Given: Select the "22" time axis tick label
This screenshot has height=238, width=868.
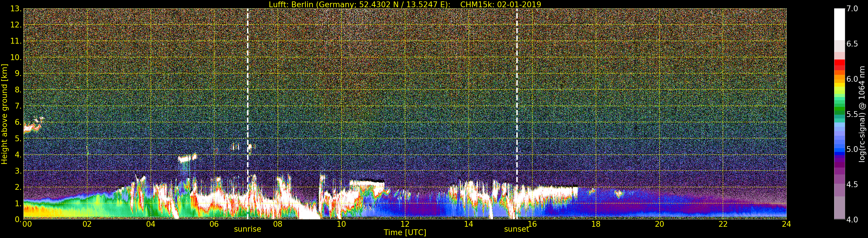Looking at the screenshot, I should 723,224.
